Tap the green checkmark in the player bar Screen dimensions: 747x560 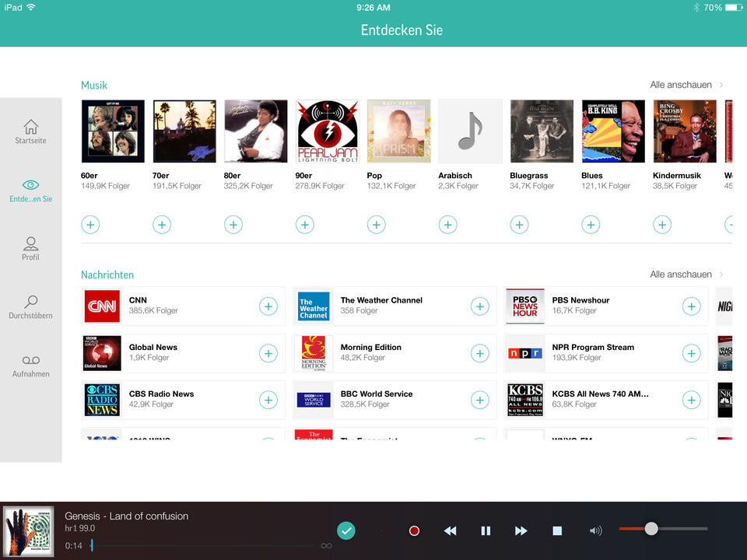(x=346, y=530)
